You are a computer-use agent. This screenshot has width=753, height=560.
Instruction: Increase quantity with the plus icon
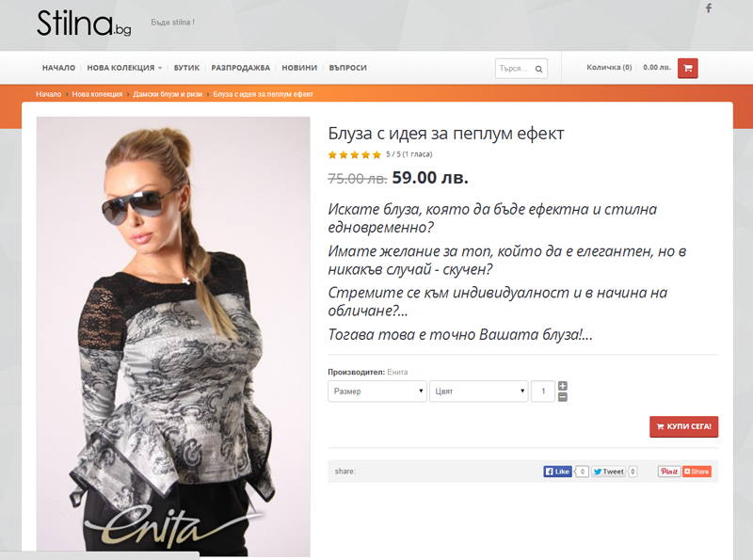563,386
